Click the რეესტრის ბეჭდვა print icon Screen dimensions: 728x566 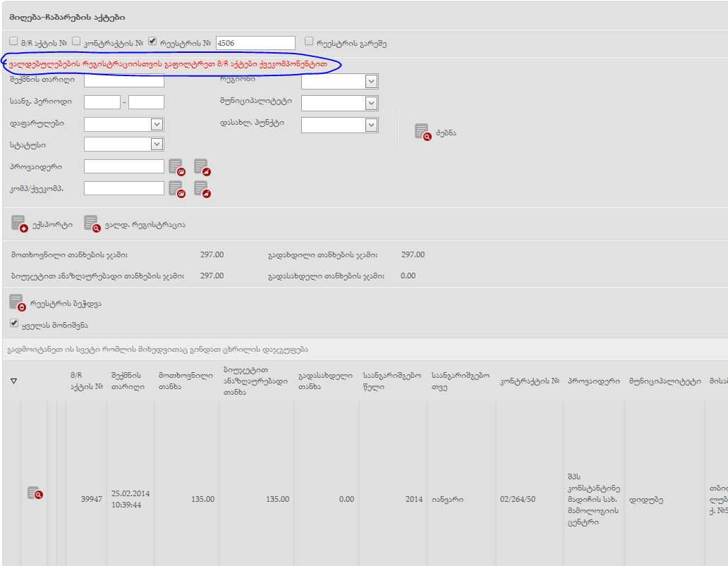[17, 303]
